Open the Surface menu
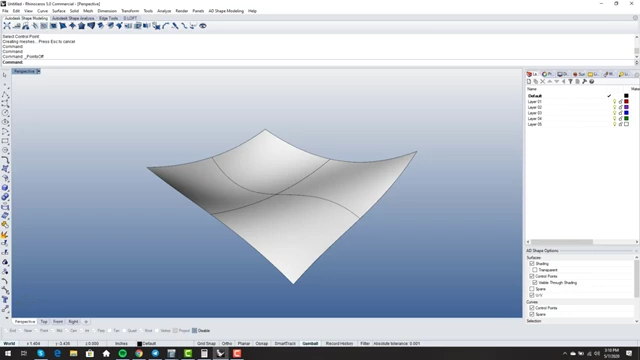The image size is (640, 360). [x=59, y=11]
